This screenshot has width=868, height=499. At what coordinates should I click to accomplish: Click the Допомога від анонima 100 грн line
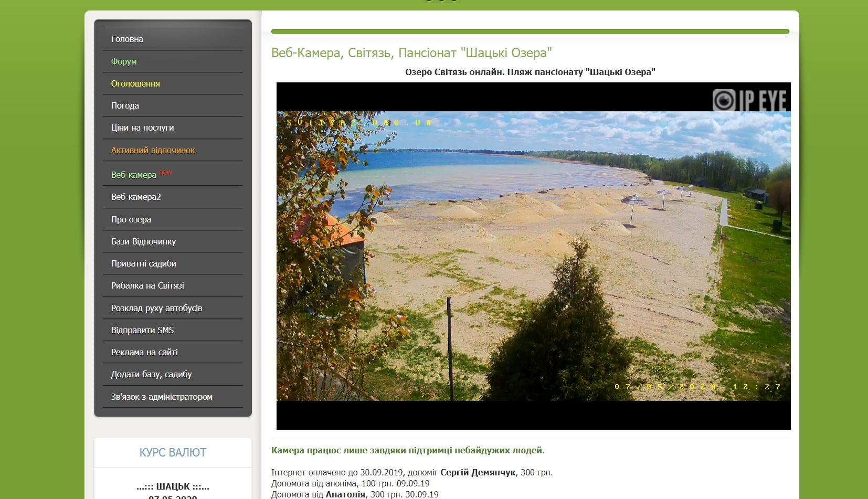(351, 483)
